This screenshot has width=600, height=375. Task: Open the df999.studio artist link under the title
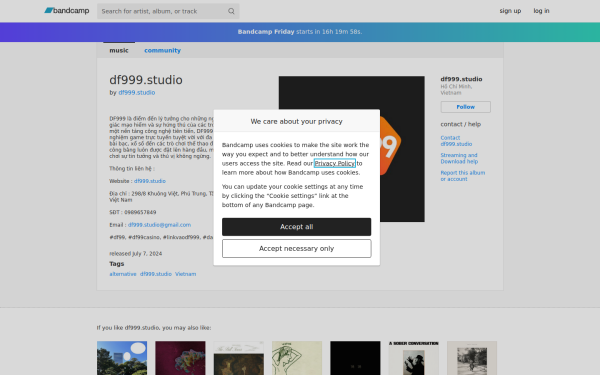point(137,93)
